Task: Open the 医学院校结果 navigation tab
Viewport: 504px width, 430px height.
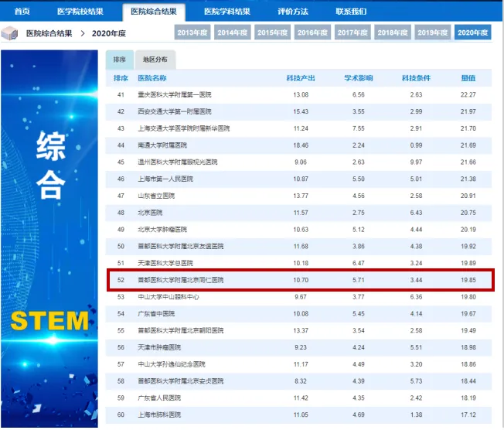Action: pyautogui.click(x=80, y=12)
